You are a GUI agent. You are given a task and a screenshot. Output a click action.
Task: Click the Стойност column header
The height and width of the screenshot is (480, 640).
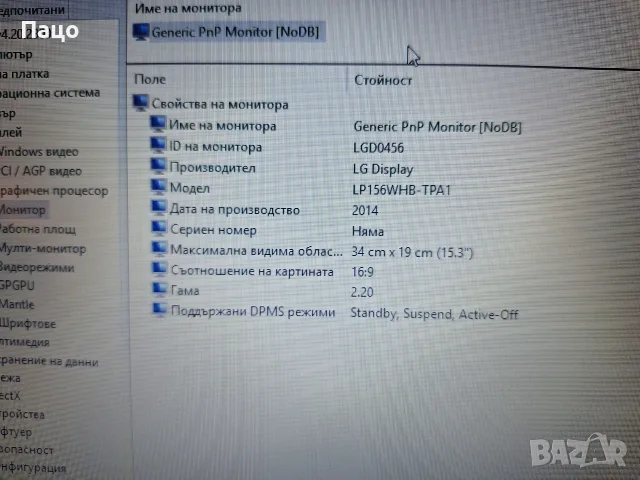click(x=383, y=80)
